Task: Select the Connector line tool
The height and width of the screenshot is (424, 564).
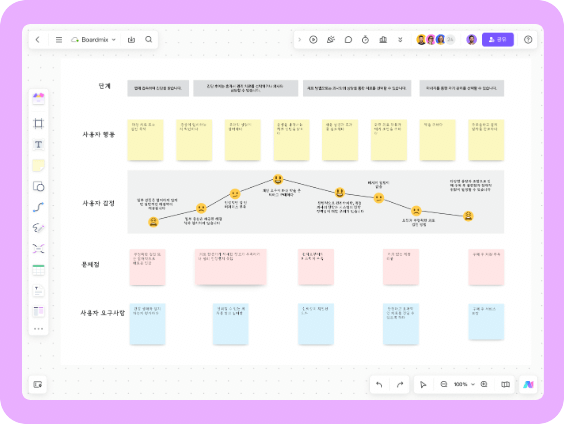Action: pos(38,207)
